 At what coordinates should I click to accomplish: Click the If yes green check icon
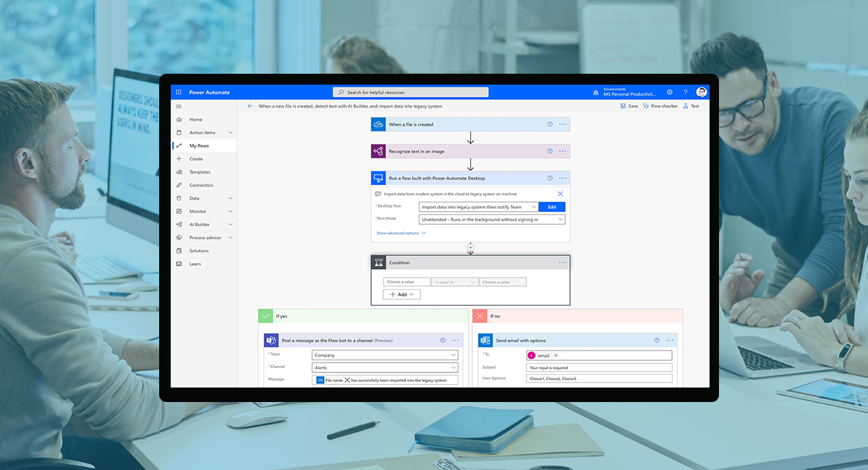(x=265, y=316)
